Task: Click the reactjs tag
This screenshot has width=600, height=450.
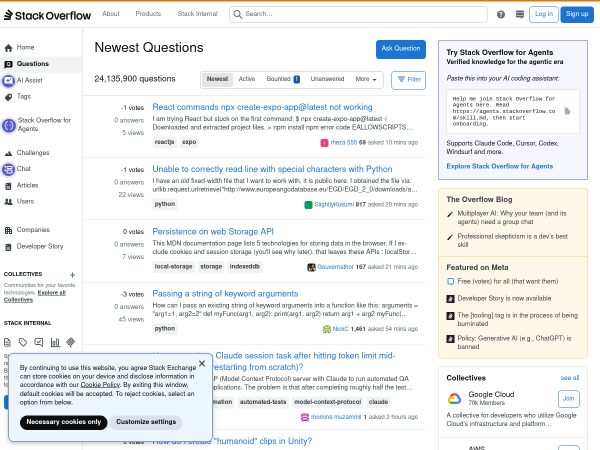Action: point(164,142)
